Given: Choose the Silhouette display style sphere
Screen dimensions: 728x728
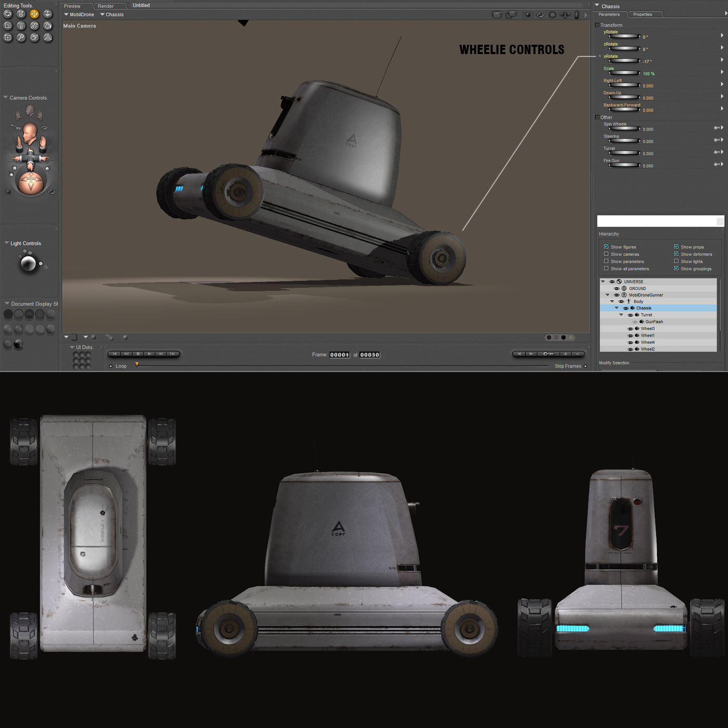Looking at the screenshot, I should pyautogui.click(x=8, y=314).
